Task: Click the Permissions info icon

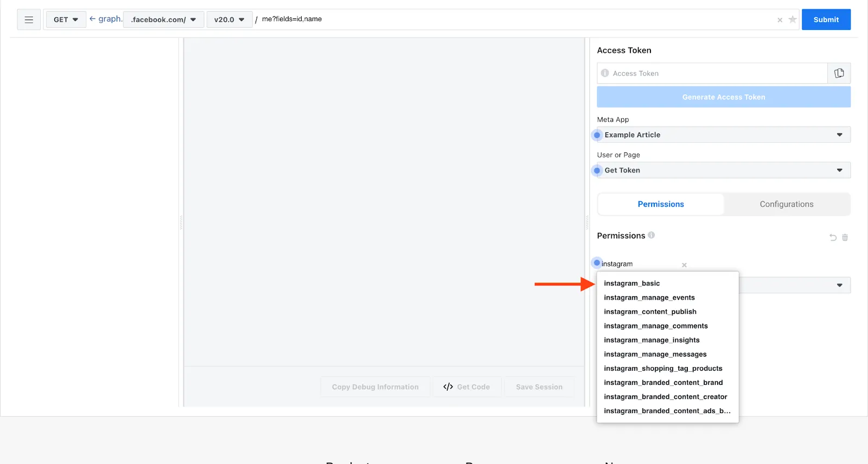Action: (x=651, y=235)
